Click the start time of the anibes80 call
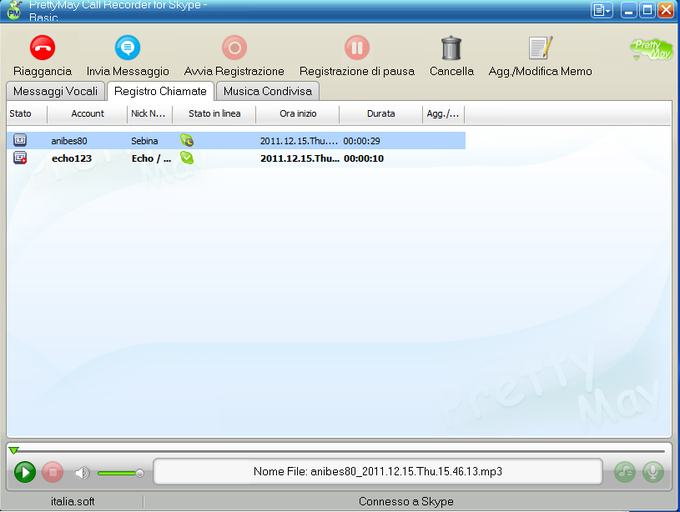The image size is (680, 512). click(x=299, y=141)
